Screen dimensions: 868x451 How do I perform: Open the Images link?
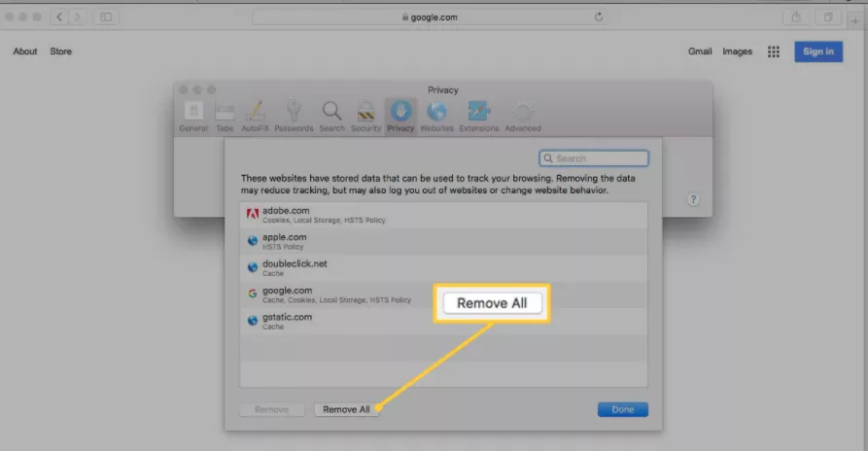point(737,52)
